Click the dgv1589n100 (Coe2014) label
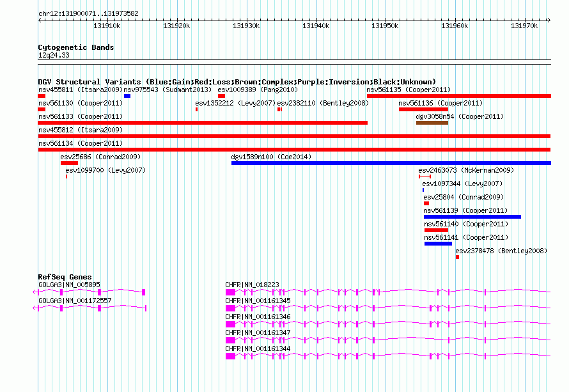 [x=271, y=157]
